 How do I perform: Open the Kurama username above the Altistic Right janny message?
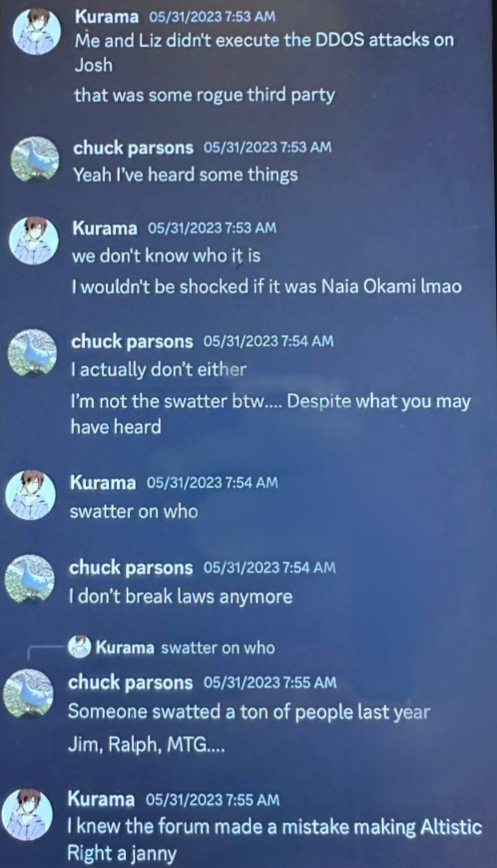pyautogui.click(x=101, y=798)
